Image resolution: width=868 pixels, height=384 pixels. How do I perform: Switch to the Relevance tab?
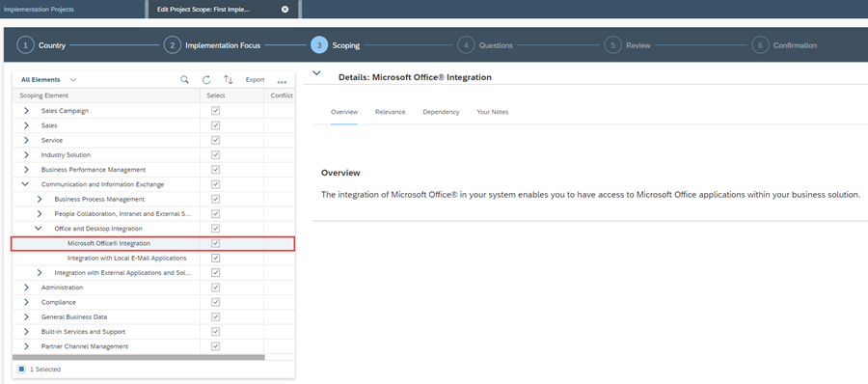pyautogui.click(x=391, y=112)
